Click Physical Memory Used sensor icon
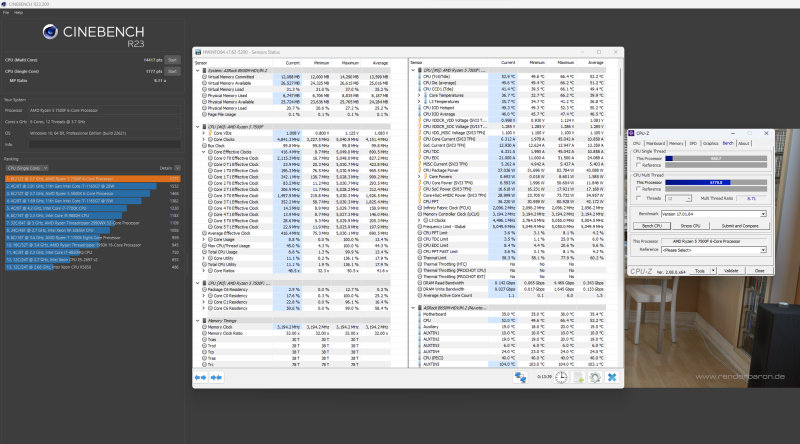The image size is (800, 444). [204, 95]
